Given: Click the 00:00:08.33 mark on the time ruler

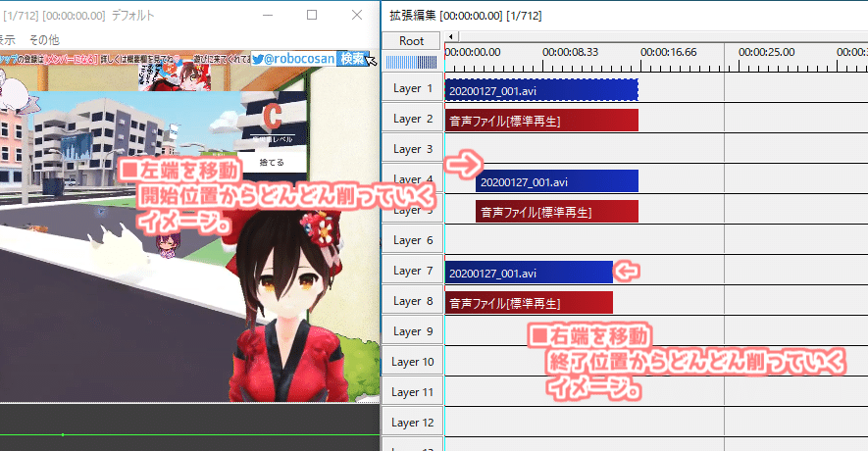Looking at the screenshot, I should point(570,52).
